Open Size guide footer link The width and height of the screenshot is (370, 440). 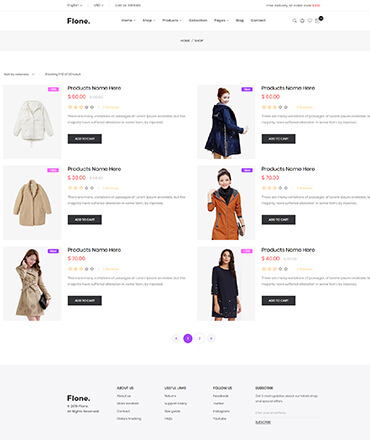tap(172, 411)
